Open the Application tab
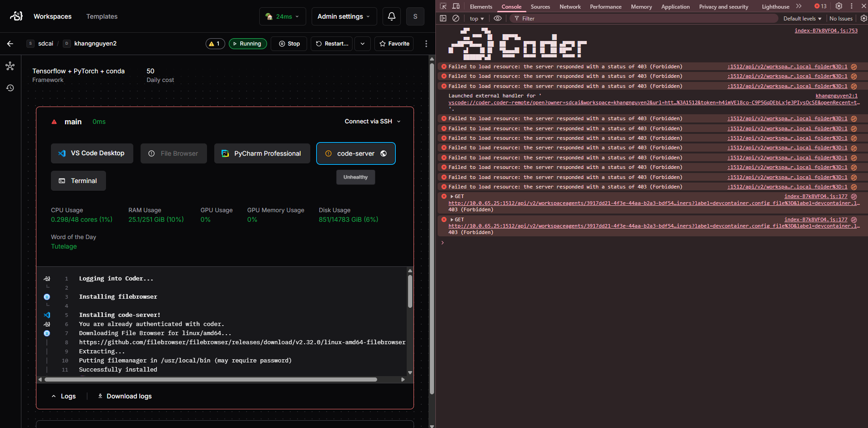The width and height of the screenshot is (868, 428). click(x=676, y=7)
